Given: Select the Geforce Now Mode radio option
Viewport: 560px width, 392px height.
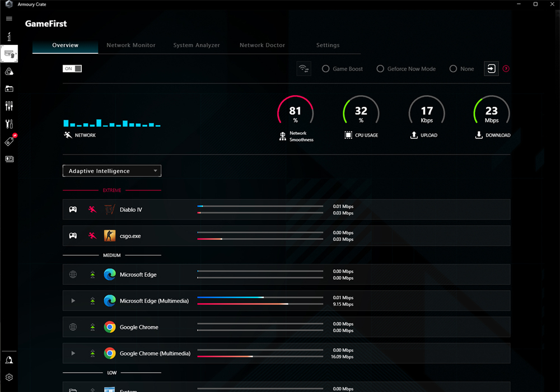Looking at the screenshot, I should pos(380,69).
